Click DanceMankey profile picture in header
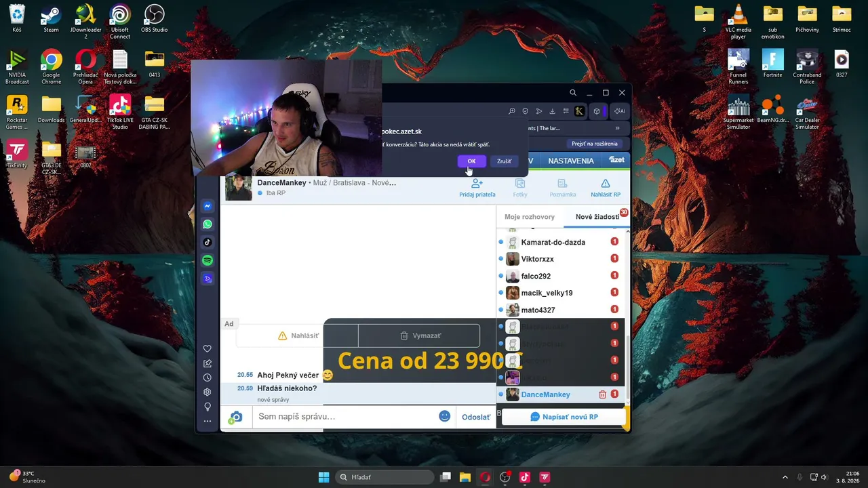Viewport: 868px width, 488px height. pos(238,188)
